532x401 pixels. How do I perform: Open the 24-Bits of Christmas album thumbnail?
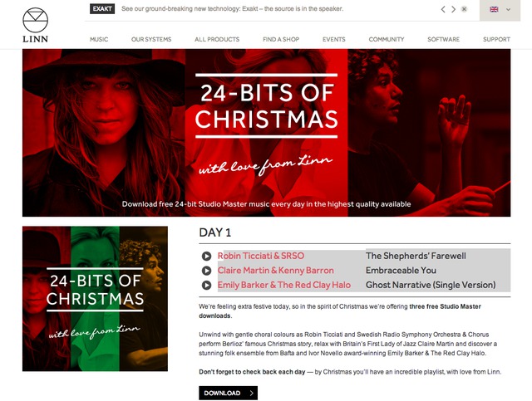pos(95,299)
